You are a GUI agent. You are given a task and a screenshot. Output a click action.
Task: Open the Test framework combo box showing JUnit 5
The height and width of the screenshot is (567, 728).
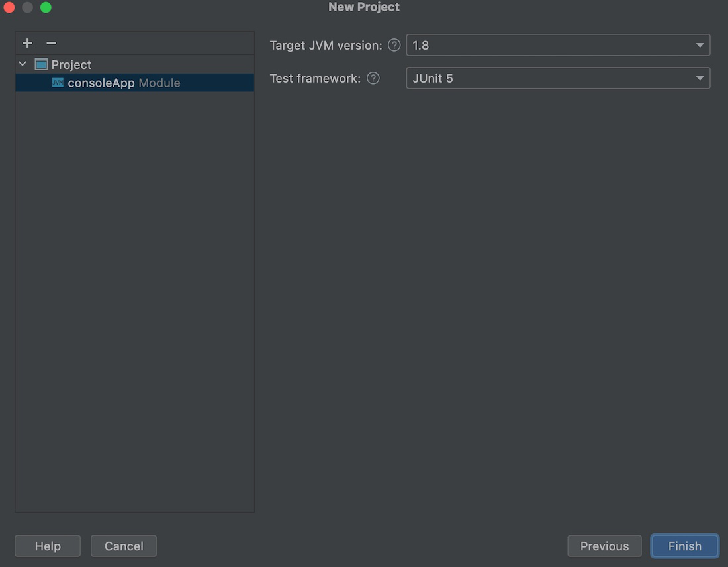pos(558,78)
